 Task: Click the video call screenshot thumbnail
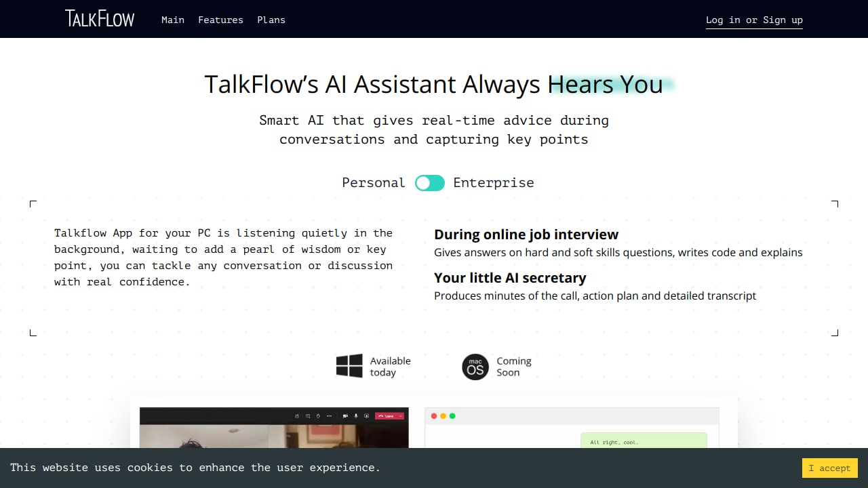[x=274, y=428]
